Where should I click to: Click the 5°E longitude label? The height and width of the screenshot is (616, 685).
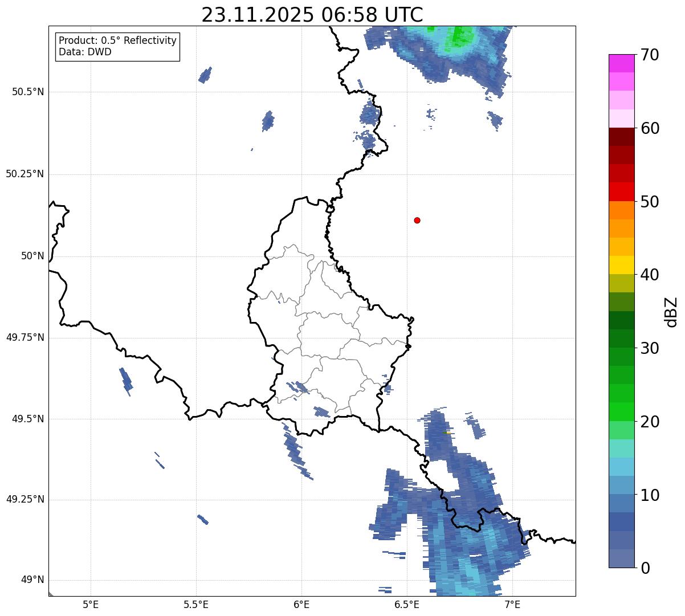91,604
